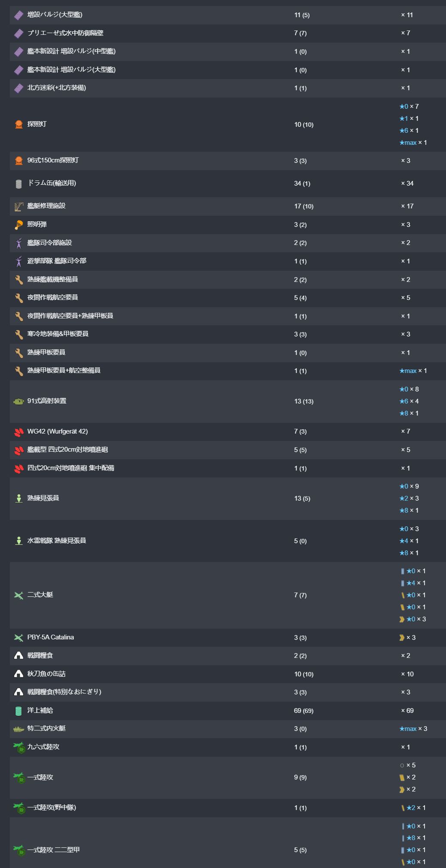Click the crane icon for 艦艇修理施設
Viewport: 446px width, 868px height.
18,207
